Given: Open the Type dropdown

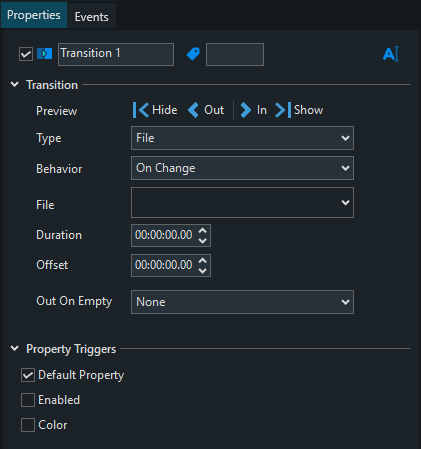Looking at the screenshot, I should coord(242,138).
